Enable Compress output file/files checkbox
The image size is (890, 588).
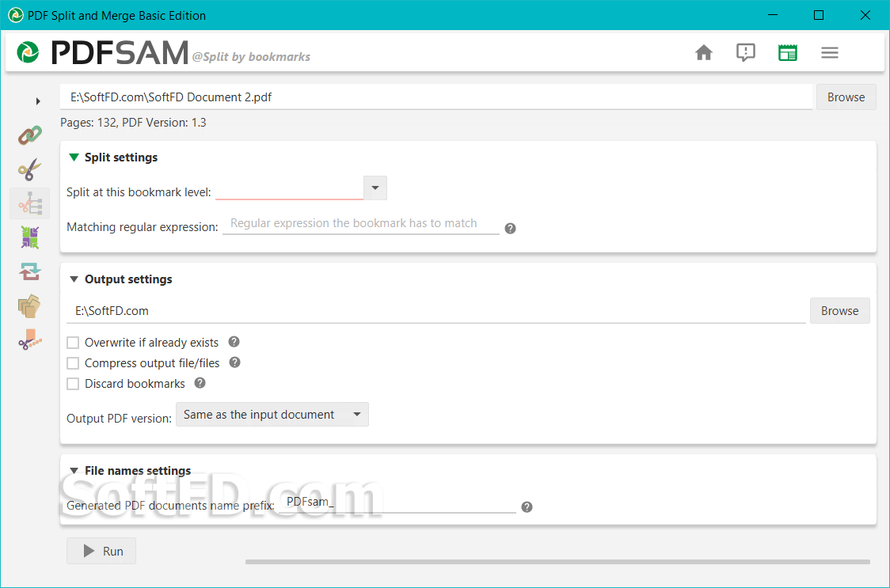[x=73, y=363]
